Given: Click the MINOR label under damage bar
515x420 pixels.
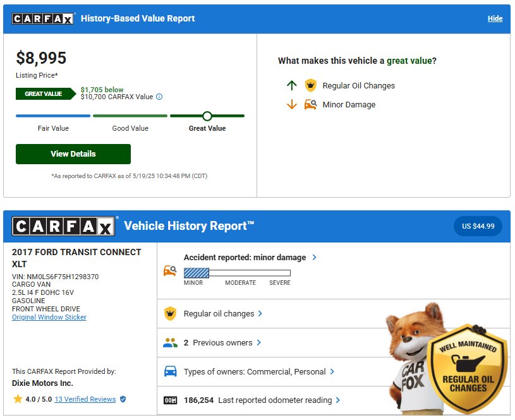Looking at the screenshot, I should tap(193, 283).
